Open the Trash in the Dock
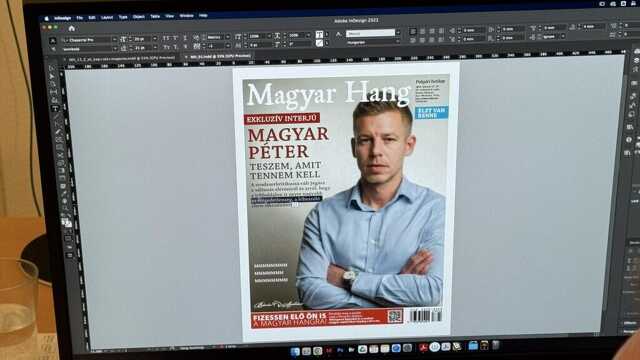640x360 pixels. pos(496,345)
